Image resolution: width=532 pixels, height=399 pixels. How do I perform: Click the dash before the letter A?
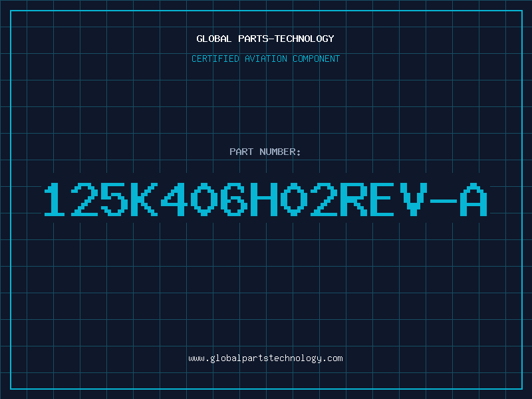pyautogui.click(x=444, y=201)
